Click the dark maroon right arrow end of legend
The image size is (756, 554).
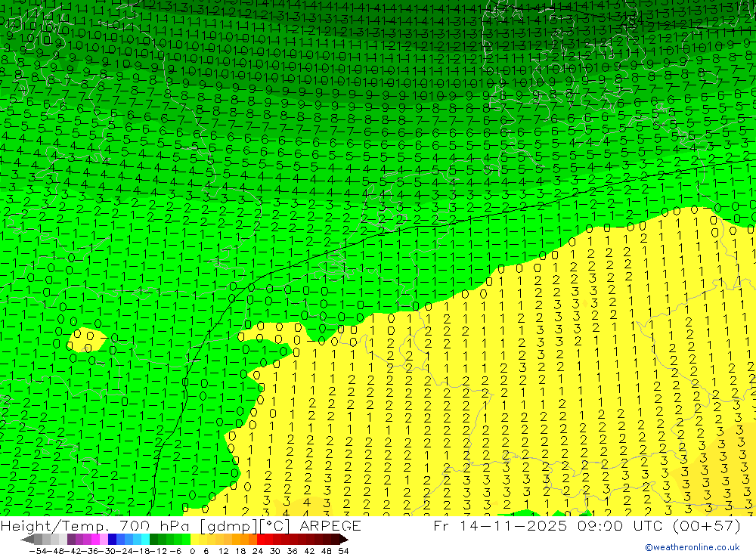(x=344, y=540)
